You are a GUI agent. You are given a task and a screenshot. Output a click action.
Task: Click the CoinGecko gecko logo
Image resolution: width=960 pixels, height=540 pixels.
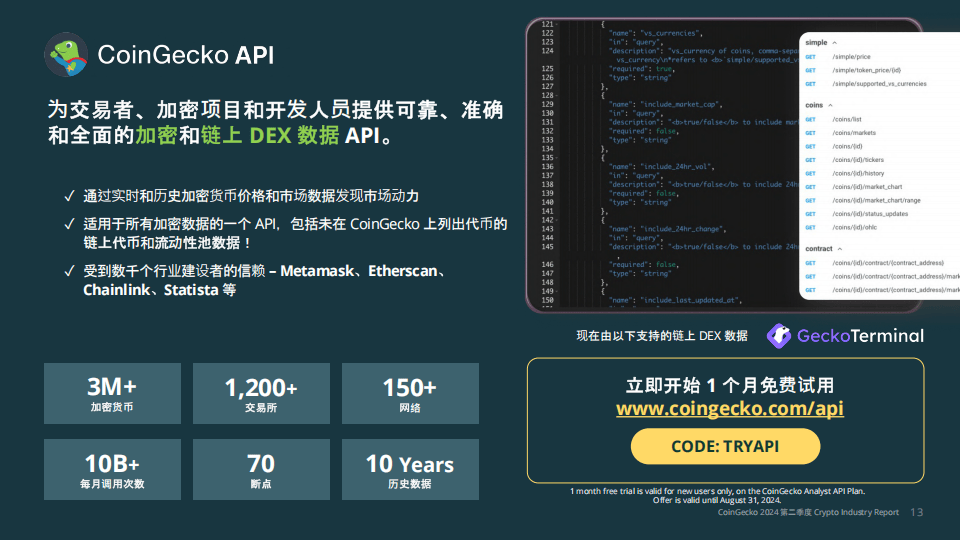pos(66,54)
